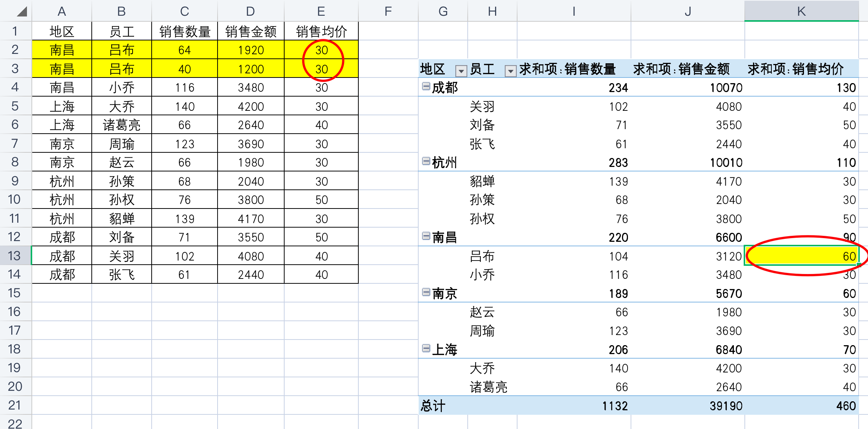Screen dimensions: 868x429
Task: Select column K header
Action: pyautogui.click(x=801, y=11)
